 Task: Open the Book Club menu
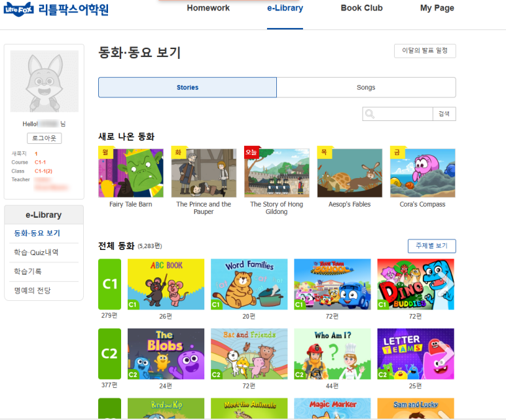click(362, 8)
